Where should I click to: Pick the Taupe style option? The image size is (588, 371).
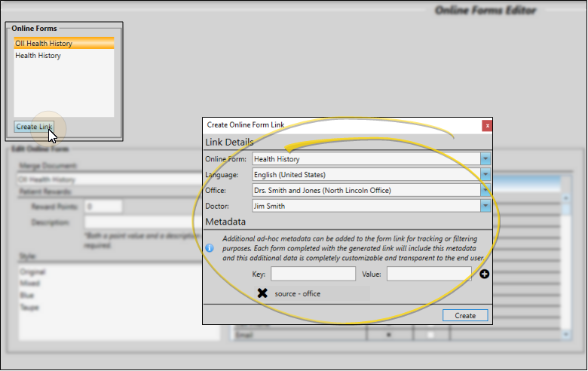coord(30,308)
